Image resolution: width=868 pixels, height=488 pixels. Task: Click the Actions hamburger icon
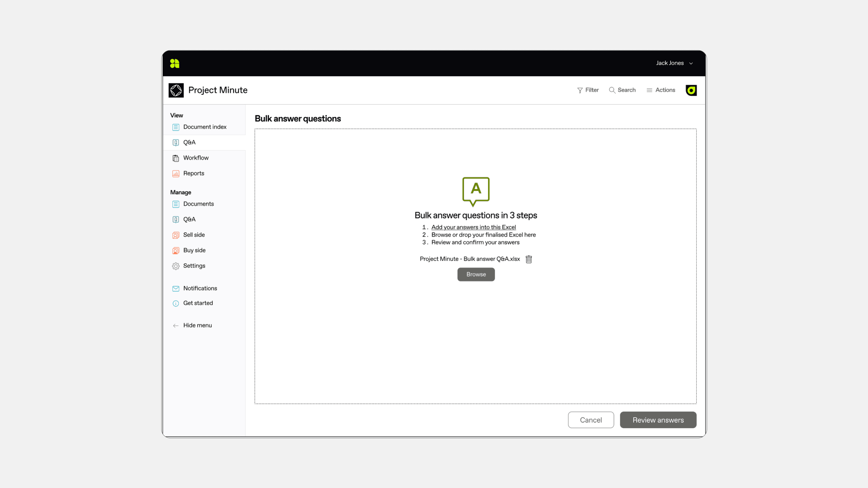click(x=649, y=90)
